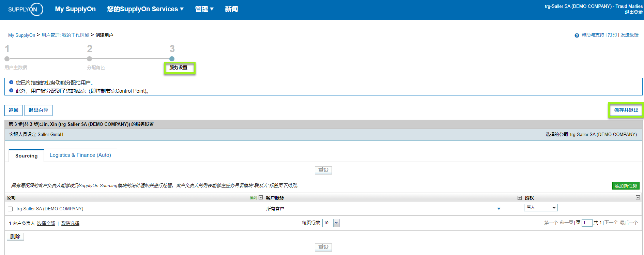Click My SupplyOn breadcrumb link
This screenshot has height=255, width=644.
click(x=22, y=35)
